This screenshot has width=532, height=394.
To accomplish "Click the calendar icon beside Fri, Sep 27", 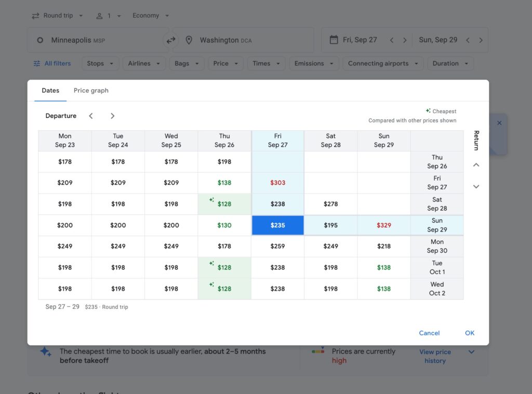I will 334,39.
